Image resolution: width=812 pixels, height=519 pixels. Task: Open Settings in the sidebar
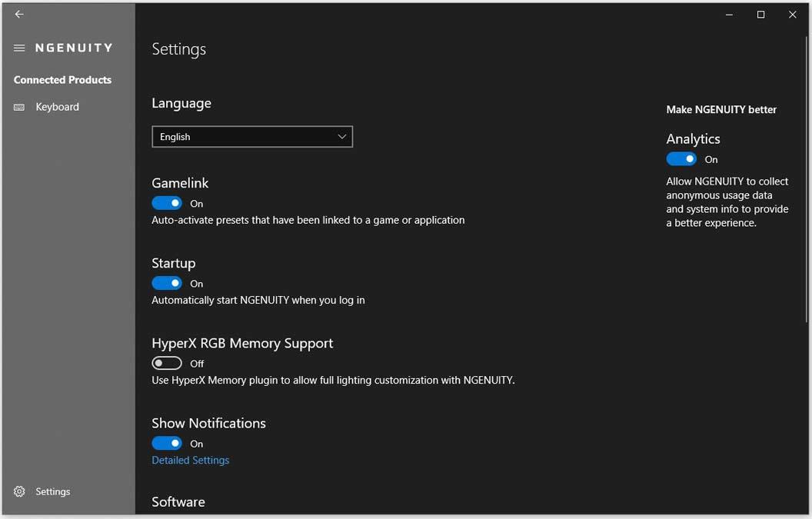tap(53, 491)
